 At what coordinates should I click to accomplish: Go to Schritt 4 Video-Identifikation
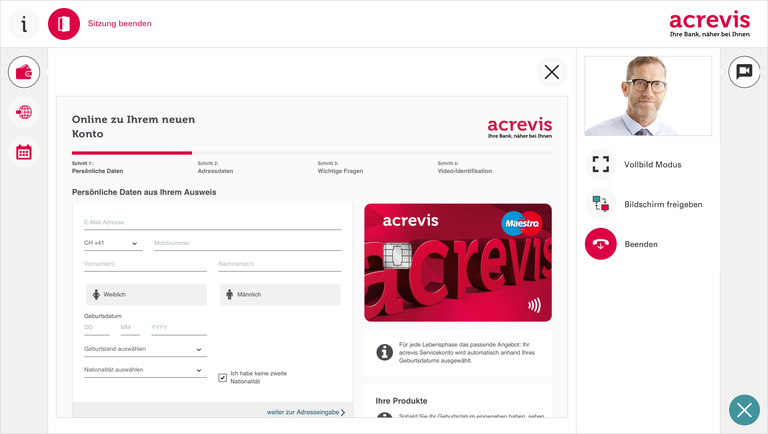(465, 168)
